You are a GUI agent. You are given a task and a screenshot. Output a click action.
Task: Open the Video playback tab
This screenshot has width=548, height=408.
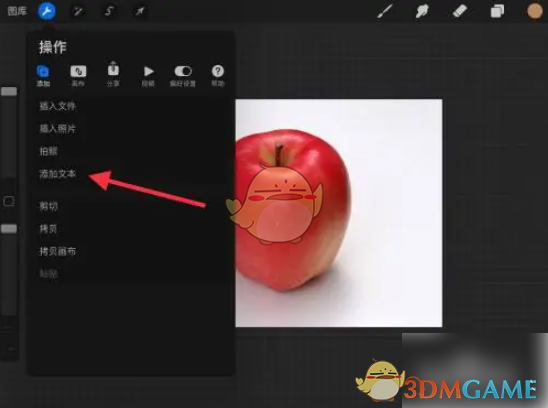(x=148, y=76)
